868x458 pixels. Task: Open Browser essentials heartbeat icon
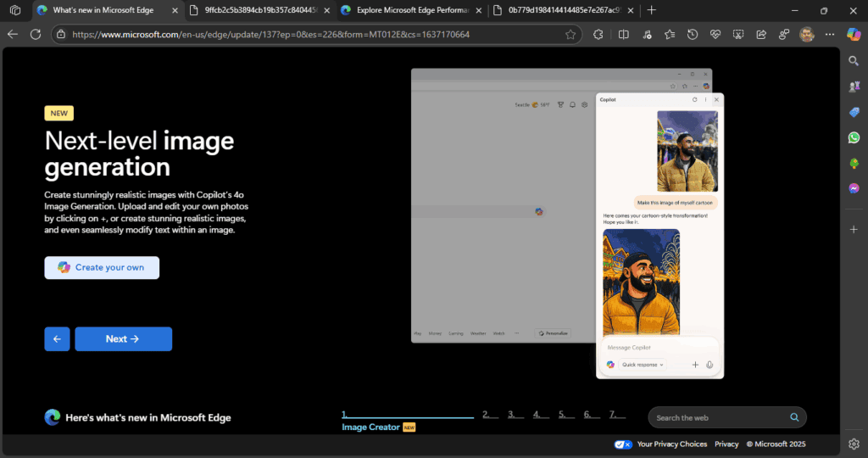click(715, 34)
